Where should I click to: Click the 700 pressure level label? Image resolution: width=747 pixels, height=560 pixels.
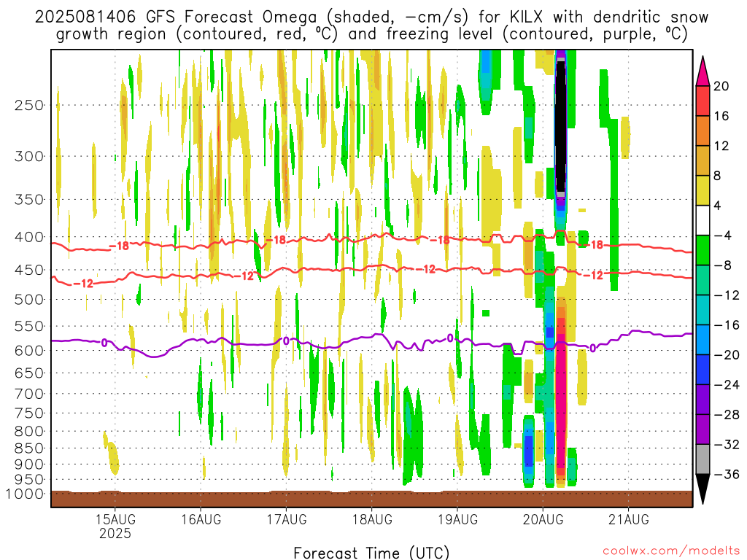click(x=29, y=394)
